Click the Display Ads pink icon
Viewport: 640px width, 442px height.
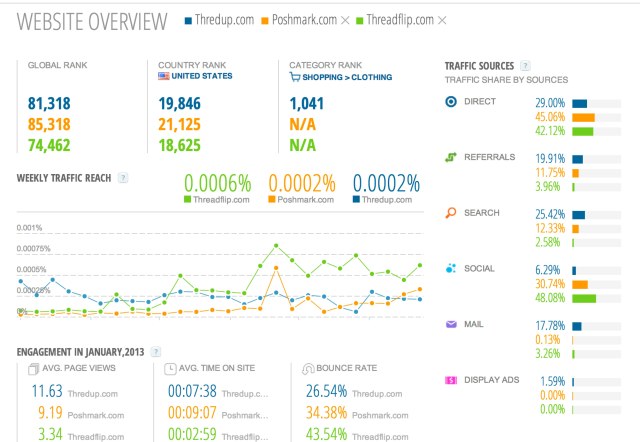point(451,380)
